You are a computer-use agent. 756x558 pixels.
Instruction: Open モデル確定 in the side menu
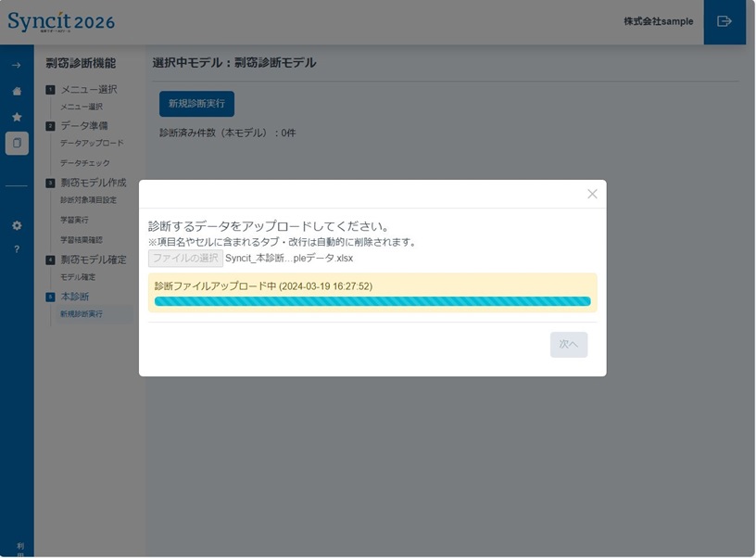click(x=78, y=277)
